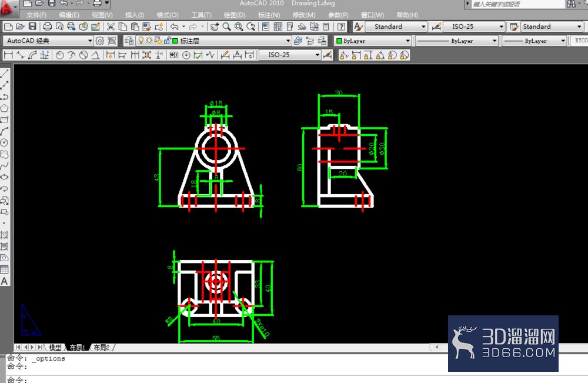Click the Diameter dimension tool
This screenshot has height=383, width=588.
pyautogui.click(x=83, y=55)
